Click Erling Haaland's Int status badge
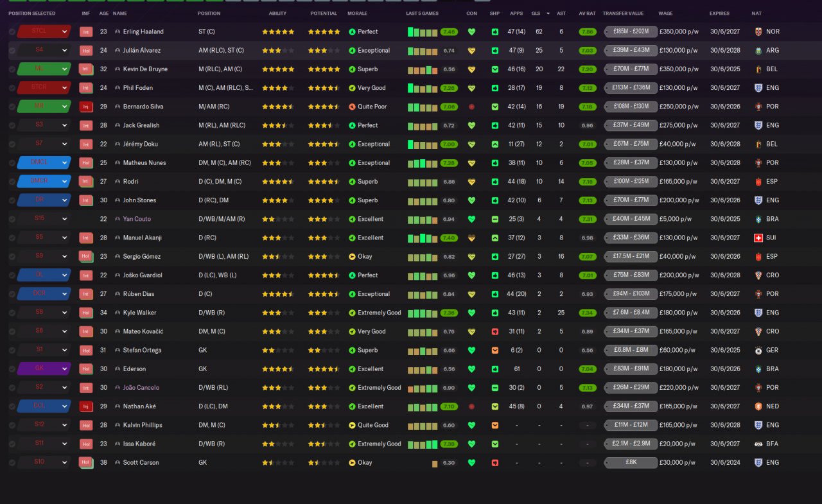 click(86, 31)
